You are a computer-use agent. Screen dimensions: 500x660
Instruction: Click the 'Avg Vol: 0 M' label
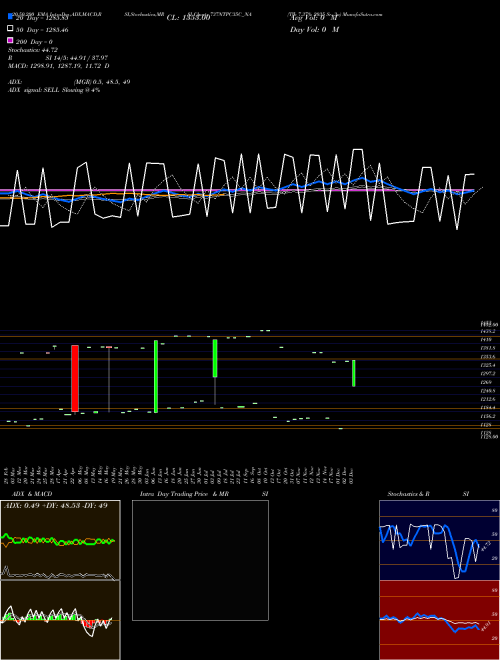(x=314, y=18)
